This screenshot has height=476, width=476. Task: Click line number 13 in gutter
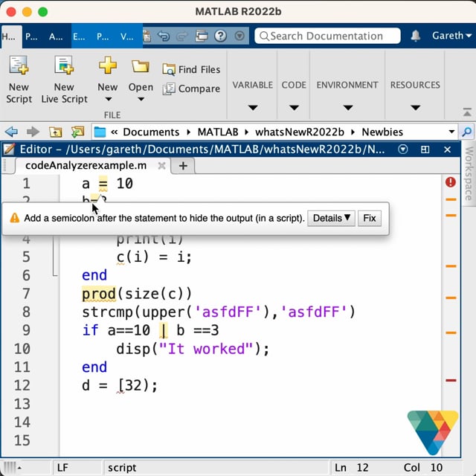tap(22, 404)
